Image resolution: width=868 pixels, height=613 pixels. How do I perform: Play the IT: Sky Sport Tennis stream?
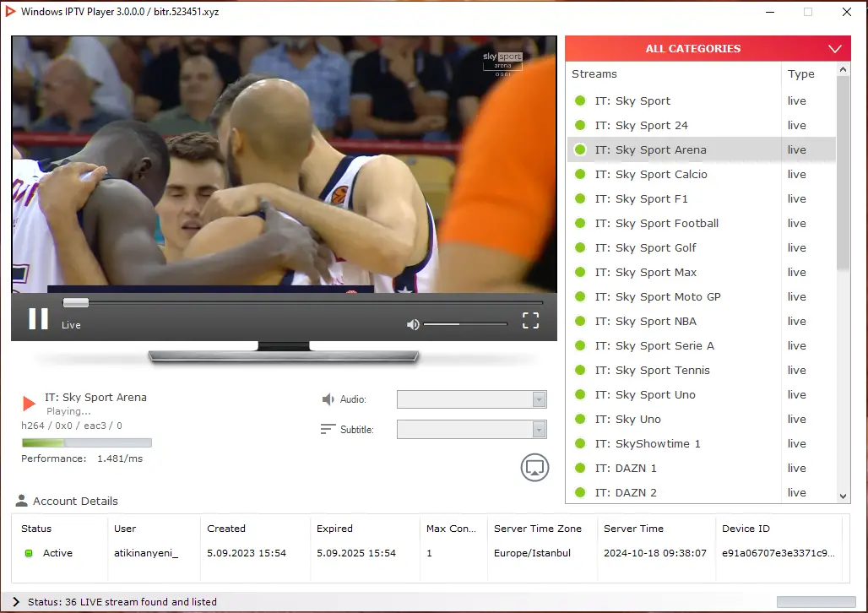(x=701, y=370)
